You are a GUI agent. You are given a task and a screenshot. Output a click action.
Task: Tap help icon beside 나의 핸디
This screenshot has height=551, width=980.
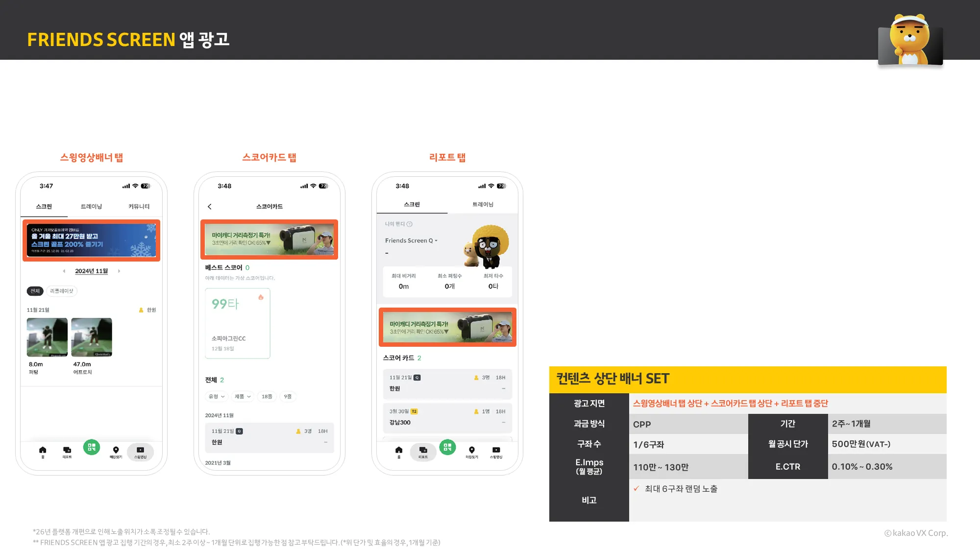click(410, 224)
